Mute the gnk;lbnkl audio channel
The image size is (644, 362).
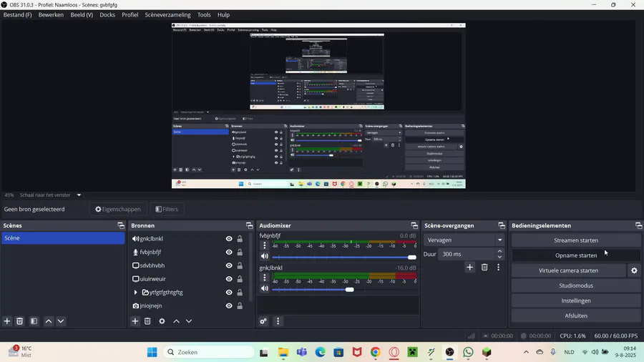265,288
